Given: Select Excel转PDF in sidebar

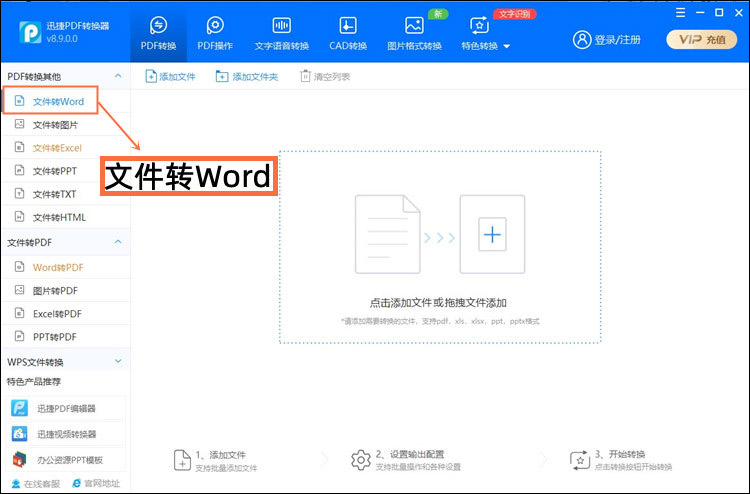Looking at the screenshot, I should (x=66, y=314).
